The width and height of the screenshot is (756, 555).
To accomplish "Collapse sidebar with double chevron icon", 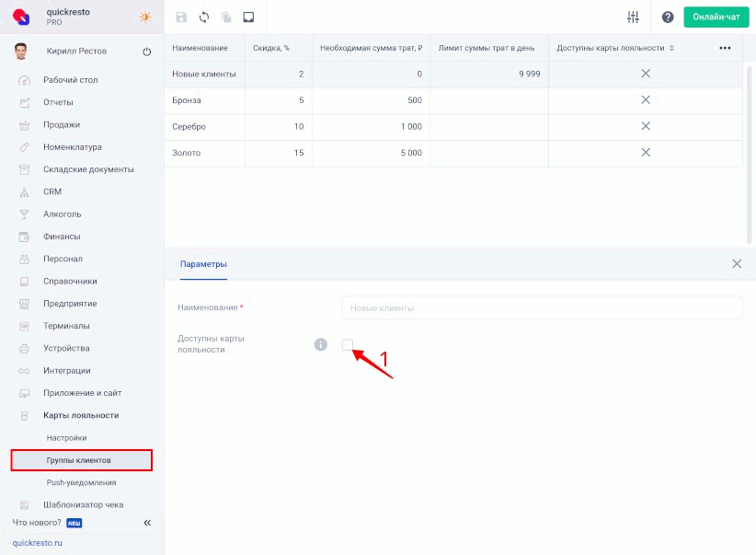I will coord(147,523).
